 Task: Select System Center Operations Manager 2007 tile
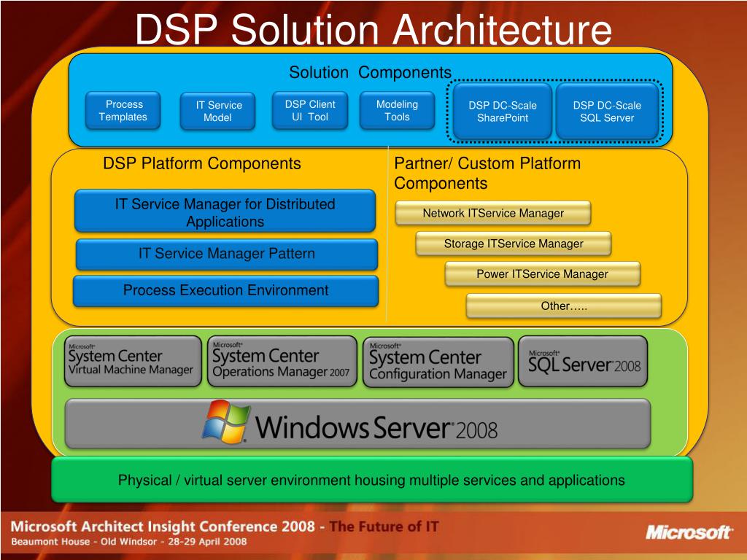point(282,362)
